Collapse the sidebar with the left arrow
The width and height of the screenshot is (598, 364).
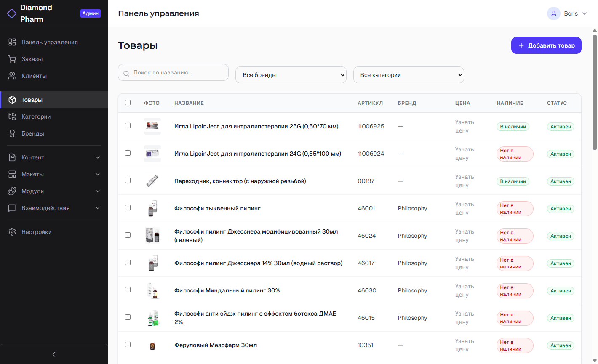pyautogui.click(x=54, y=354)
